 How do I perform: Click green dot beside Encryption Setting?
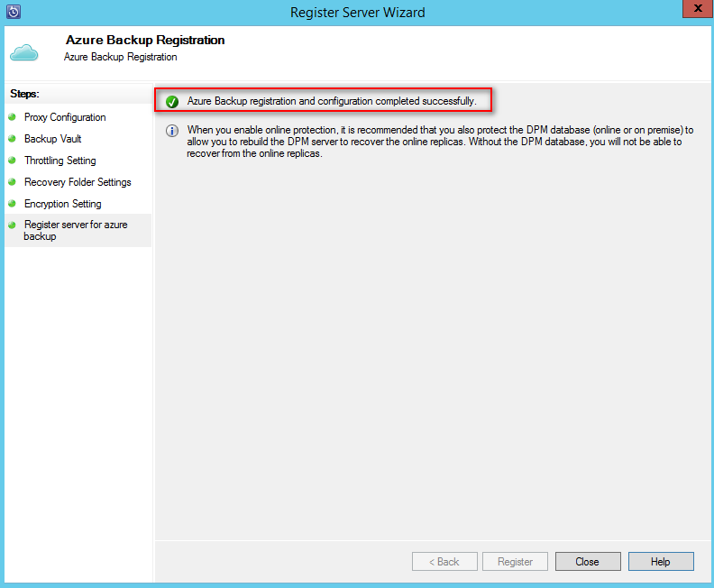(13, 203)
